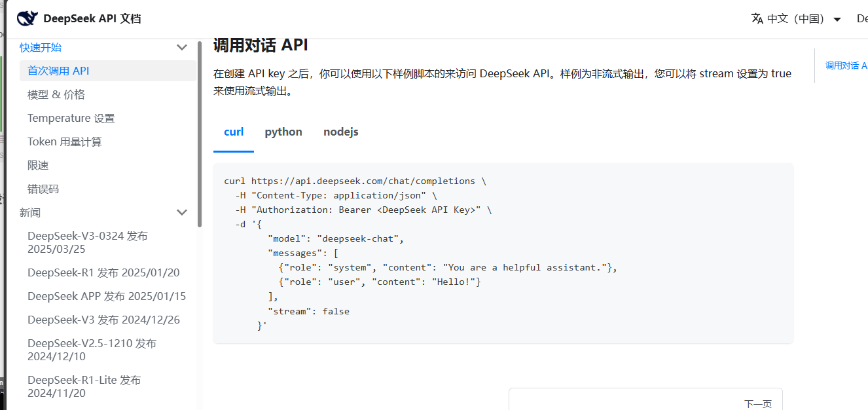Click the Authorization Bearer header line
Viewport: 868px width, 410px height.
(363, 210)
